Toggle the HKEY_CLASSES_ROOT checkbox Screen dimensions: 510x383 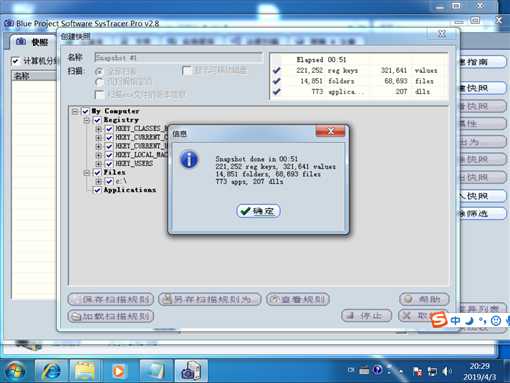pos(109,129)
